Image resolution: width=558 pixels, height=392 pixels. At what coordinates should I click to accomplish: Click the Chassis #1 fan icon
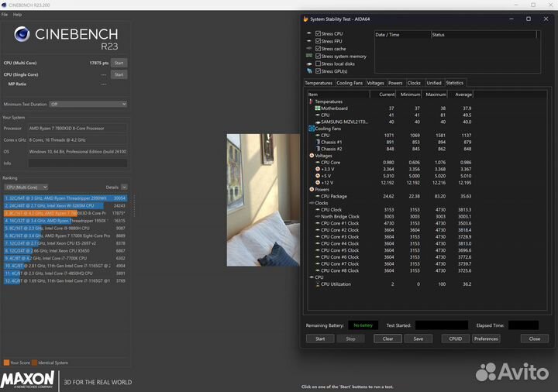click(318, 142)
